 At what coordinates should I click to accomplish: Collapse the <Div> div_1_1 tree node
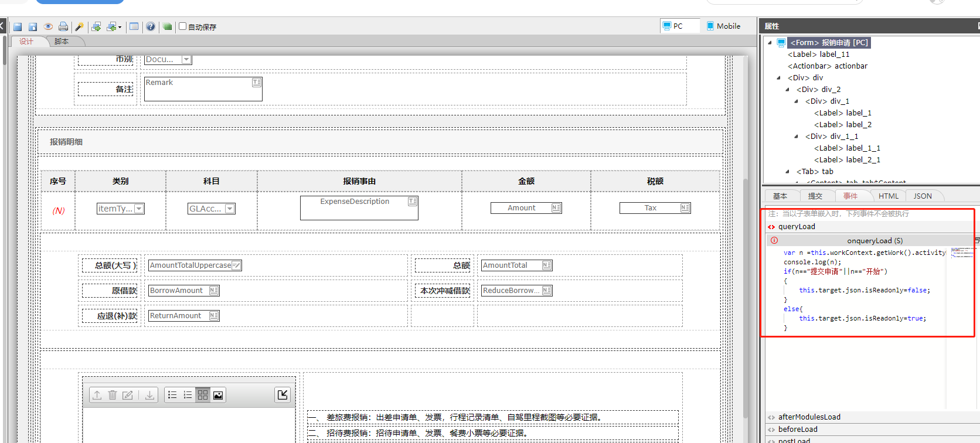coord(796,137)
